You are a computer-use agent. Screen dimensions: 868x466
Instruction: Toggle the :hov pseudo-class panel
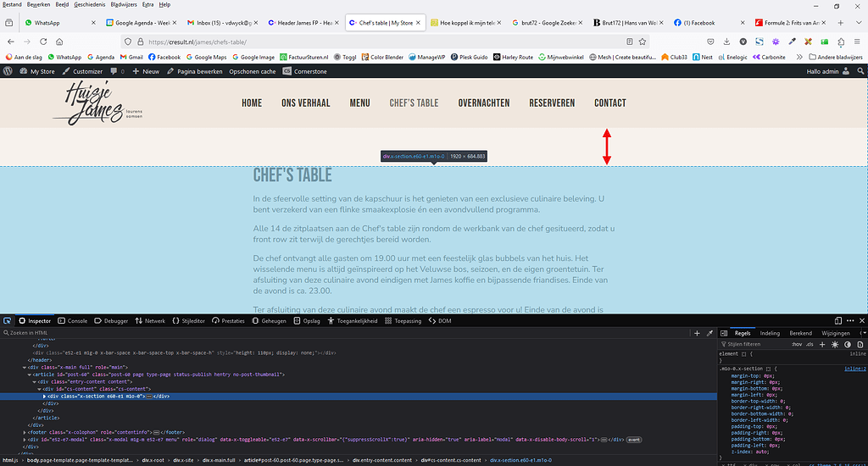(x=796, y=345)
